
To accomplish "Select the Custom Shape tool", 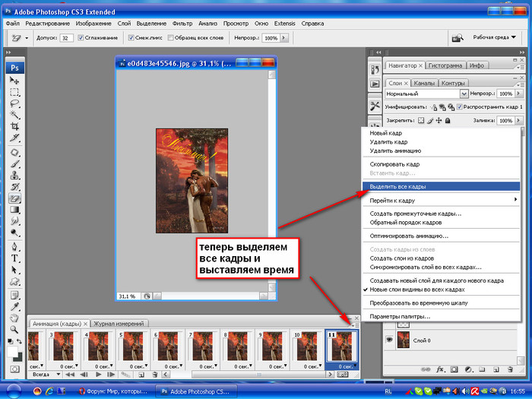I will [14, 281].
